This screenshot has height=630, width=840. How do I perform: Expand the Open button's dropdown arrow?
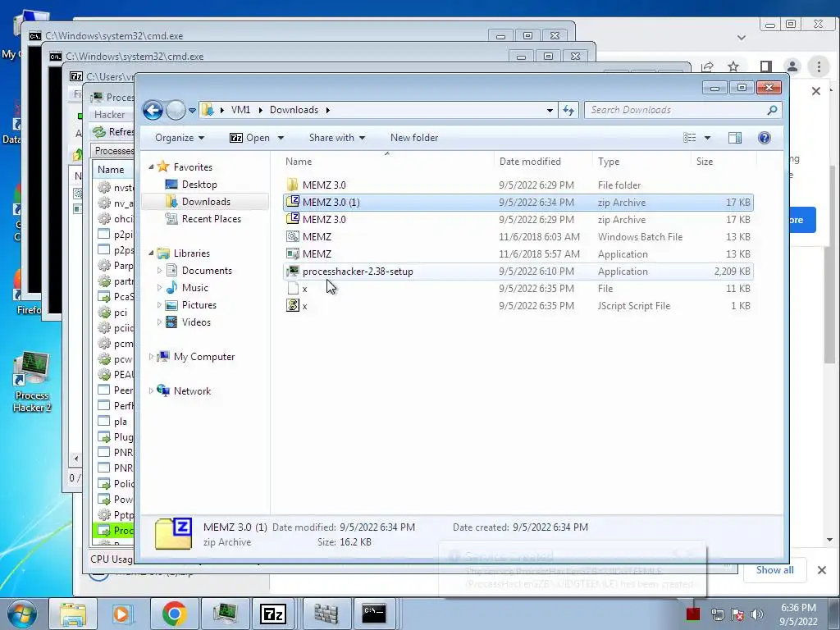[x=281, y=138]
